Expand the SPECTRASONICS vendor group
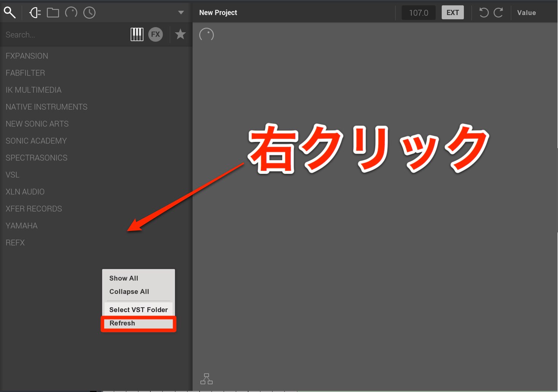 (x=36, y=158)
